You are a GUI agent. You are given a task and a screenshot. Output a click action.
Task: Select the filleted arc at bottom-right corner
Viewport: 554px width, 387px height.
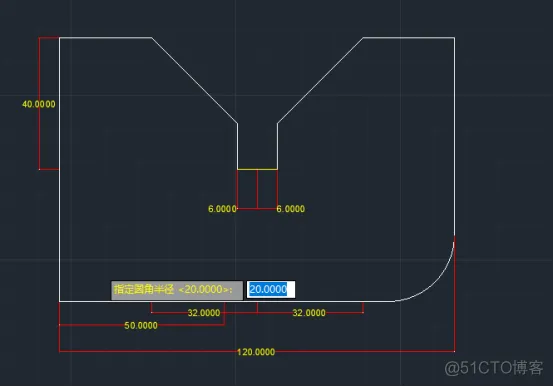click(437, 283)
